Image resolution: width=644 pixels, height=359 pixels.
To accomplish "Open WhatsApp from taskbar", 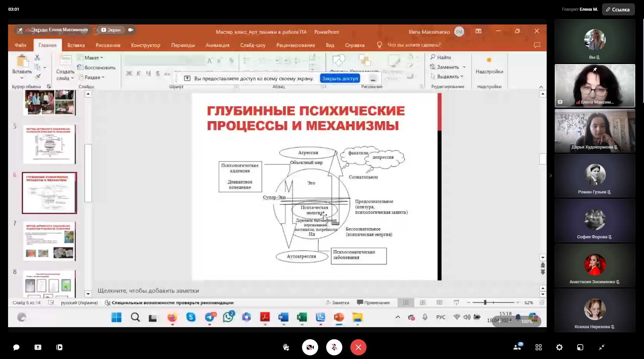I will (228, 317).
